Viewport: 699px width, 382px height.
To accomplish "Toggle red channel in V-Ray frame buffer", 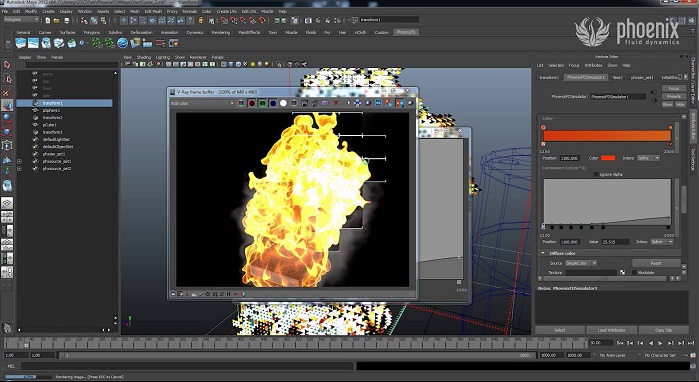I will click(x=252, y=103).
